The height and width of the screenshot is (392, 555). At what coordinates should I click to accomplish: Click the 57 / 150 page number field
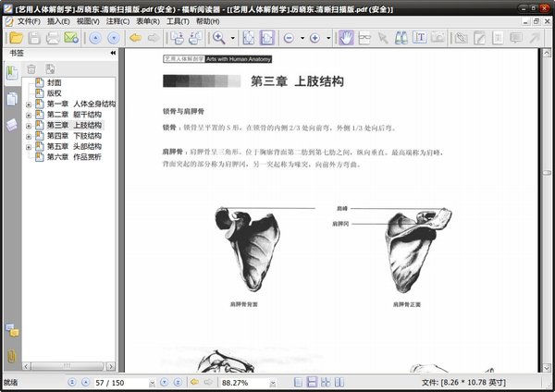point(120,383)
